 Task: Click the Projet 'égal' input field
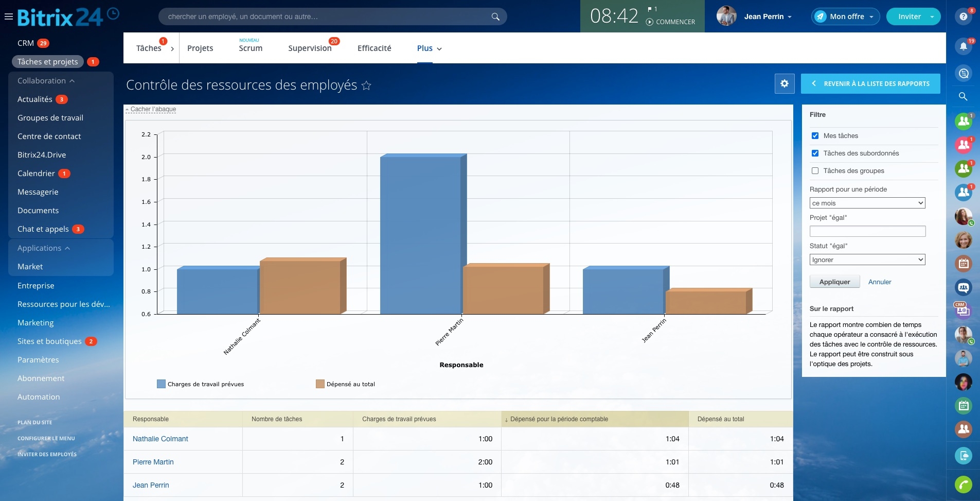pos(867,231)
